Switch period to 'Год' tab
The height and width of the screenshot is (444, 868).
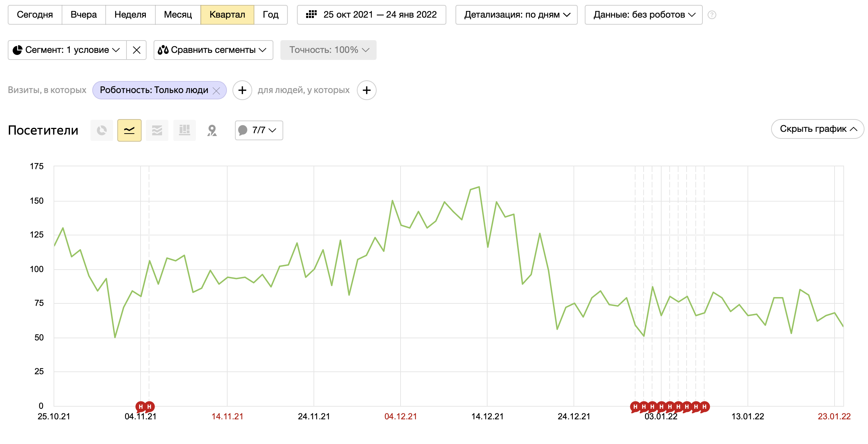[x=271, y=15]
